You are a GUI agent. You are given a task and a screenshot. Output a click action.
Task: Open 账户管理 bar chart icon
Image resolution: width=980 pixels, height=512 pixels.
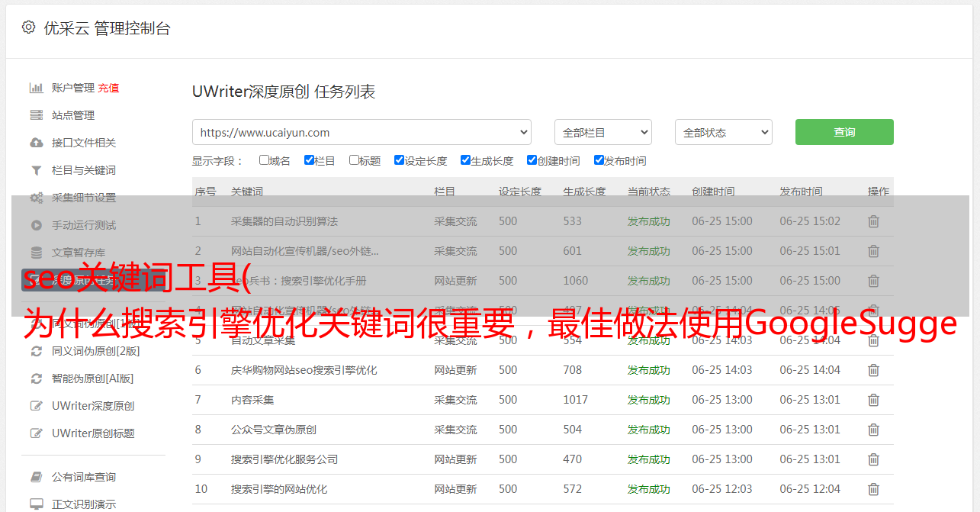(36, 88)
